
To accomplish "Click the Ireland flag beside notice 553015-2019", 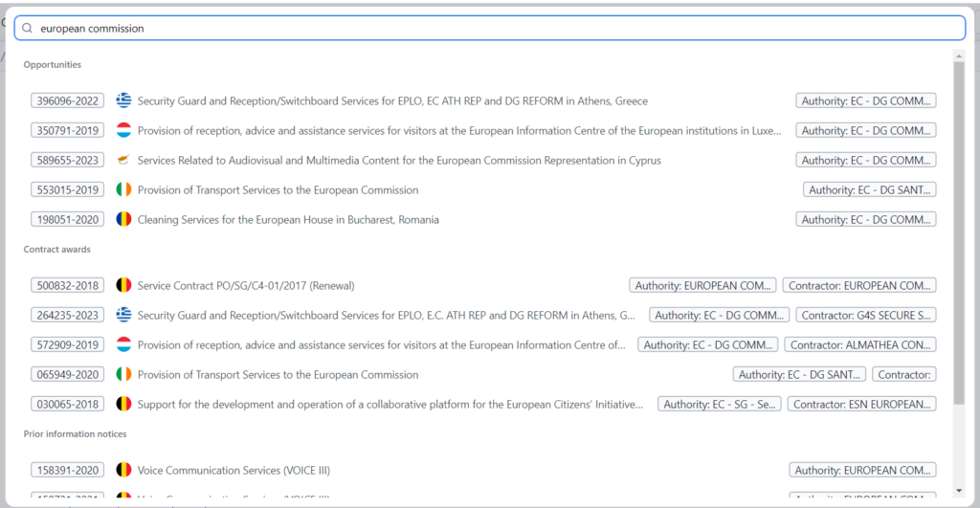I will (x=123, y=189).
